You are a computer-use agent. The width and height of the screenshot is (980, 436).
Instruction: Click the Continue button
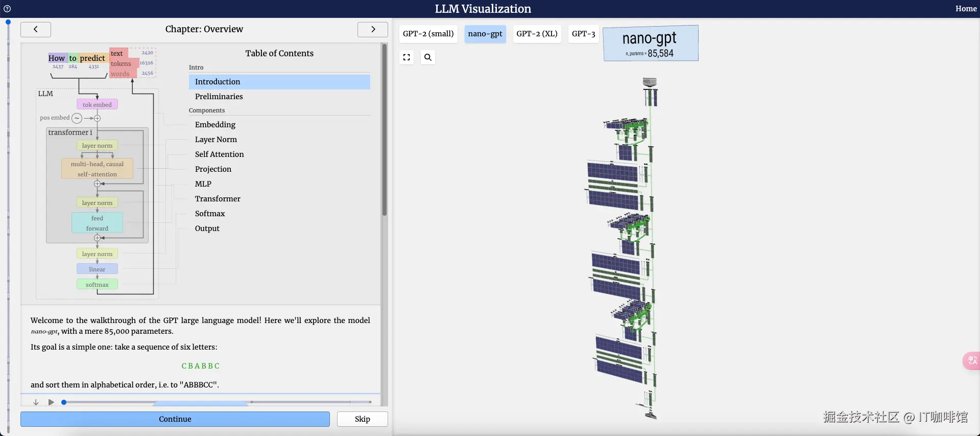tap(175, 419)
